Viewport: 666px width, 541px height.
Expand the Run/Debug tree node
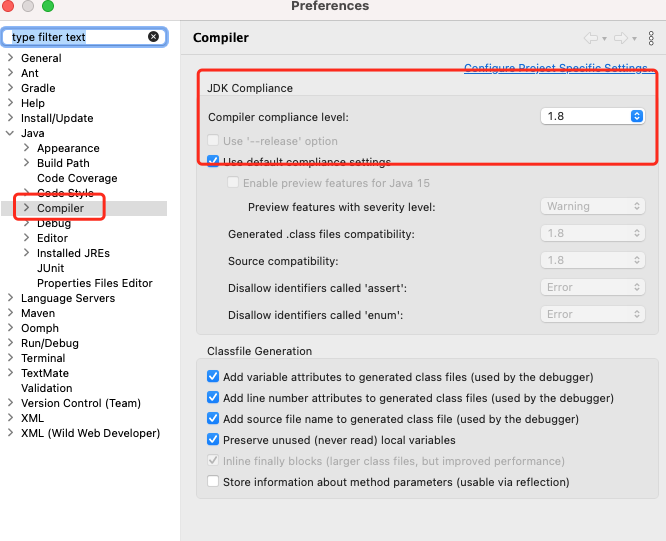click(11, 343)
